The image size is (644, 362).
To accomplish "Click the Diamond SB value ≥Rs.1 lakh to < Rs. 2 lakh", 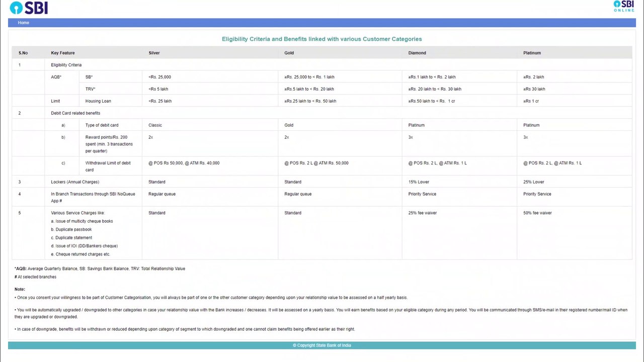I will click(x=432, y=77).
